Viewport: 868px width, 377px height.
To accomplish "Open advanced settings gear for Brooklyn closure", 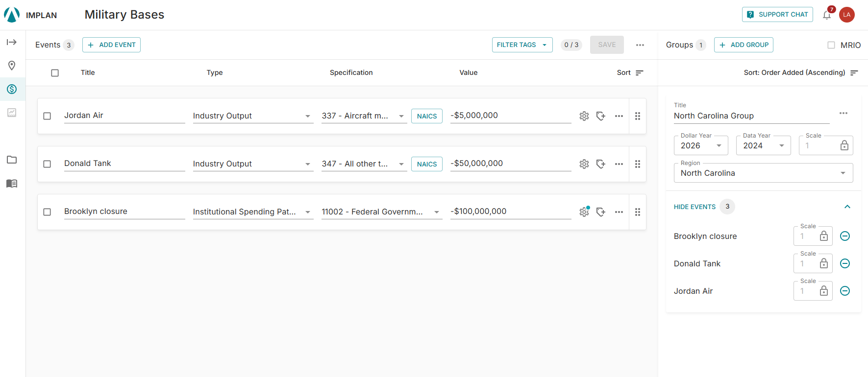I will [584, 212].
